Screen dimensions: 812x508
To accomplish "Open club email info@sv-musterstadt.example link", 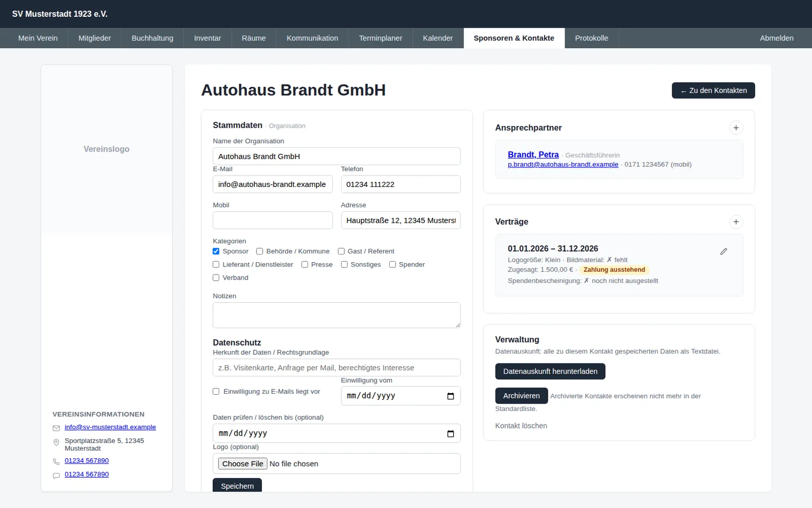I will pos(110,427).
